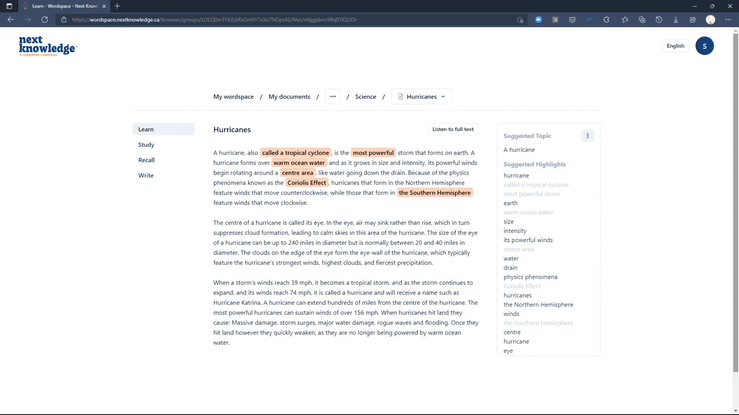The width and height of the screenshot is (739, 415).
Task: Select suggested highlight 'earth'
Action: click(x=510, y=203)
